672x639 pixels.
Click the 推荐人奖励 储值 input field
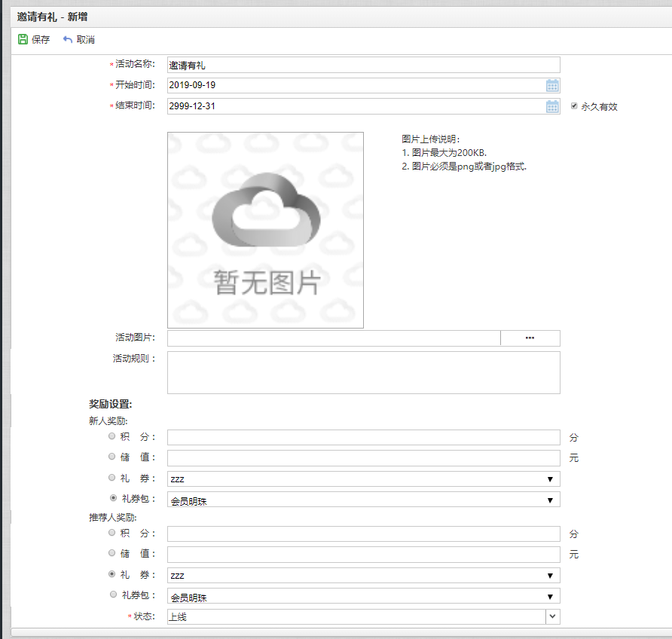pos(363,554)
